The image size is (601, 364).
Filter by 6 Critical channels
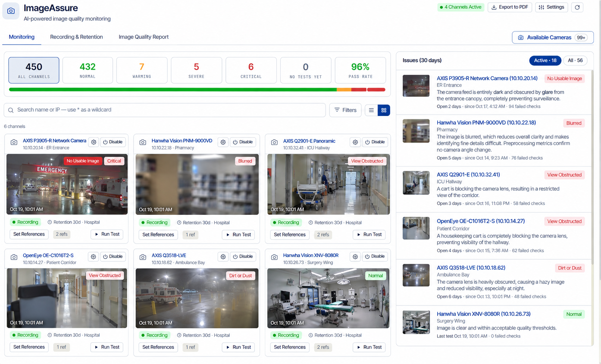251,70
